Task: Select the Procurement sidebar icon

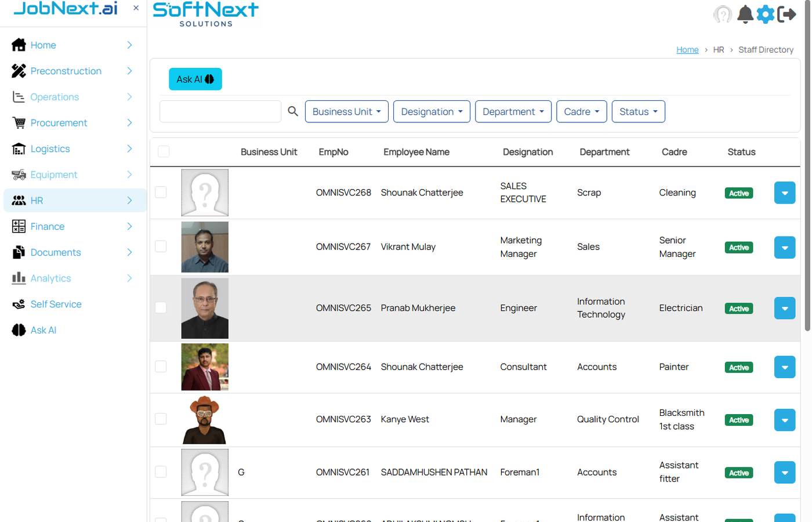Action: coord(18,122)
